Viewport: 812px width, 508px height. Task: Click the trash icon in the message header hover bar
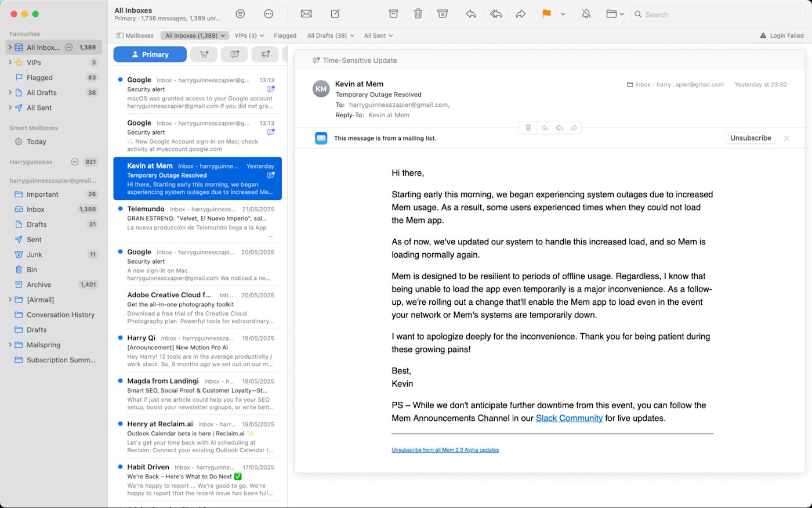click(528, 128)
